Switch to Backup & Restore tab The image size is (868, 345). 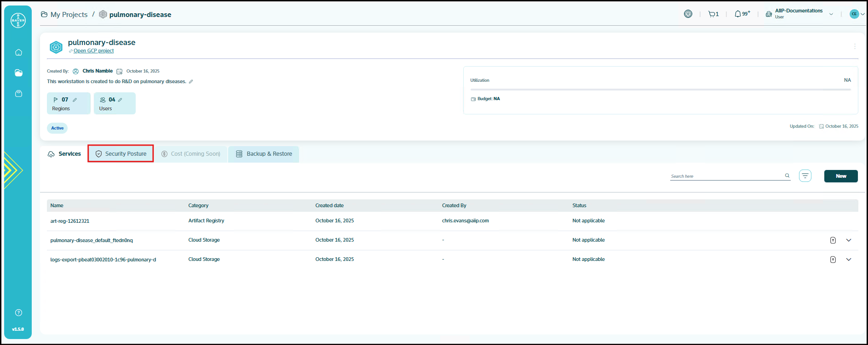[264, 154]
